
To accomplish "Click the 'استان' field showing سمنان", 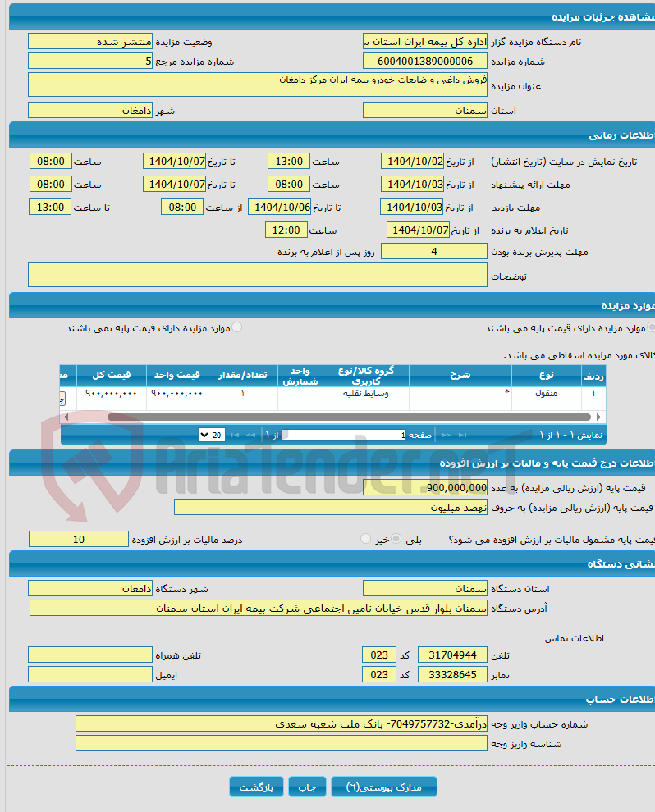I will tap(425, 110).
